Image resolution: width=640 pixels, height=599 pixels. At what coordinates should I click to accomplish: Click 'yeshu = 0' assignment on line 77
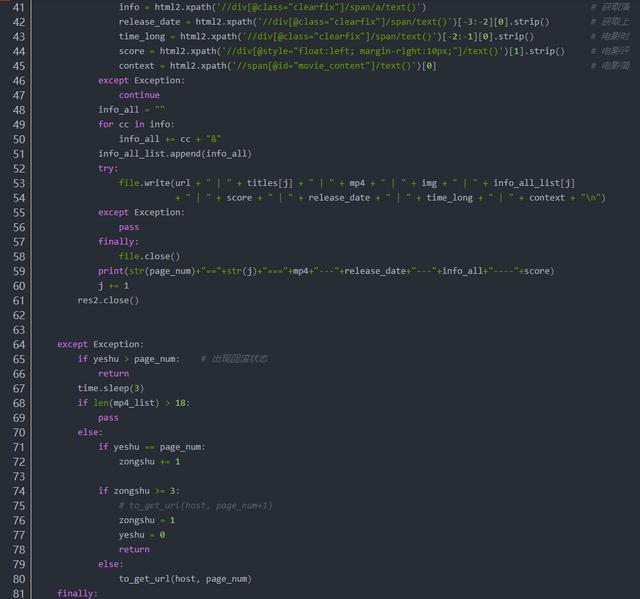tap(142, 535)
